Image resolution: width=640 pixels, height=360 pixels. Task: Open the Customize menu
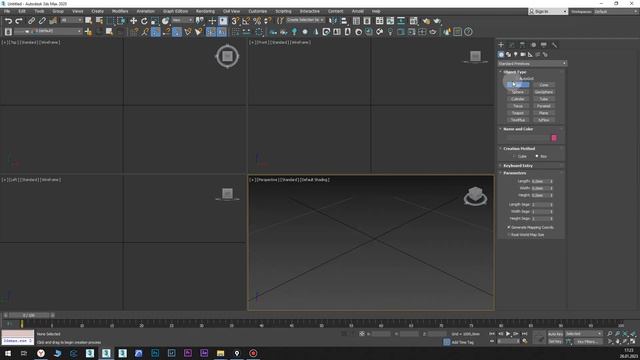(x=258, y=11)
